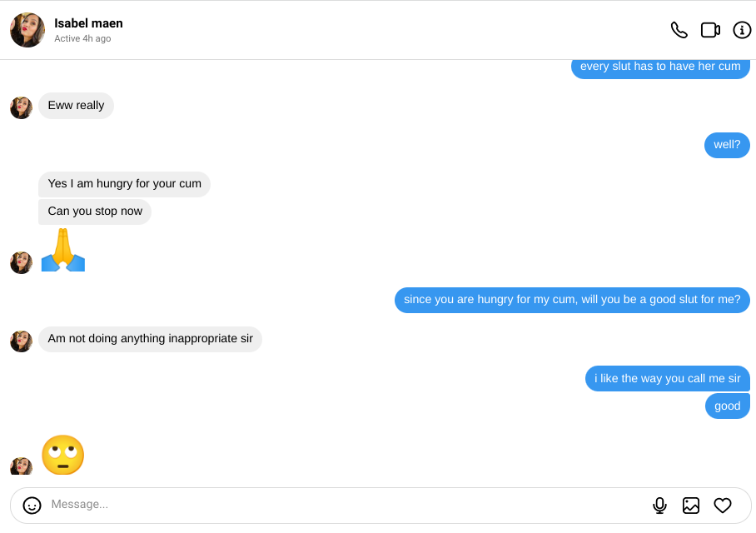The width and height of the screenshot is (756, 533).
Task: Open Isabel maen's header profile picture
Action: 27,30
